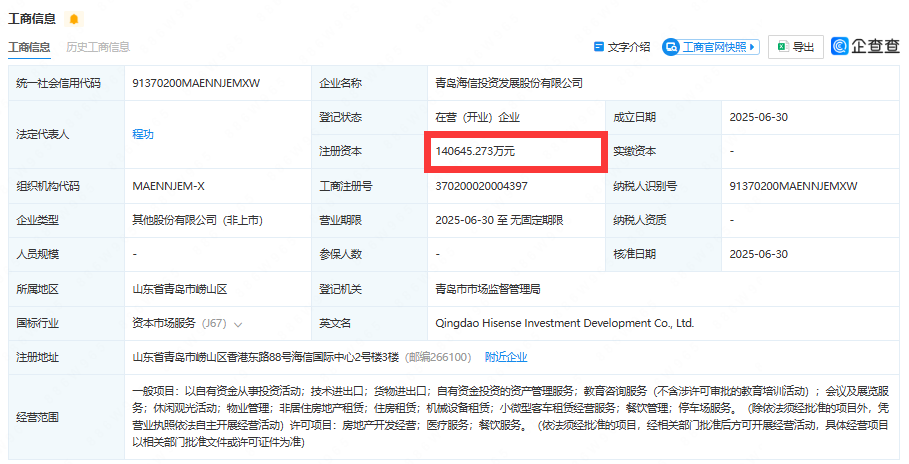Click the Excel icon on 导出 button
The image size is (909, 464).
click(783, 47)
